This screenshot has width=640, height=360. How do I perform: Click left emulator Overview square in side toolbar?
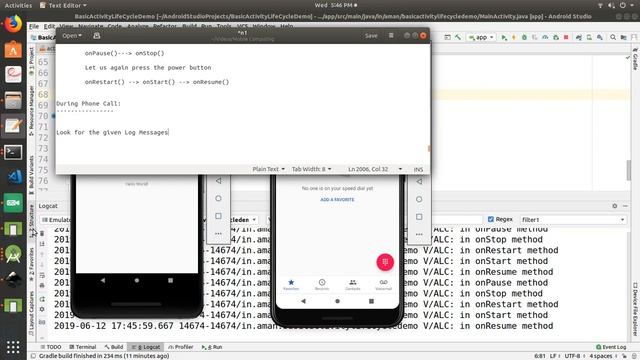[218, 216]
